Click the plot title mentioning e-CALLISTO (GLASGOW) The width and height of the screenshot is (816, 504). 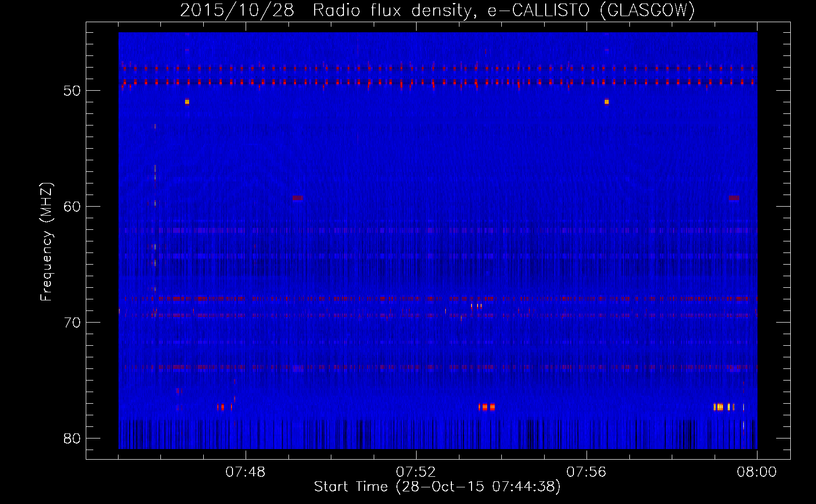pos(437,11)
